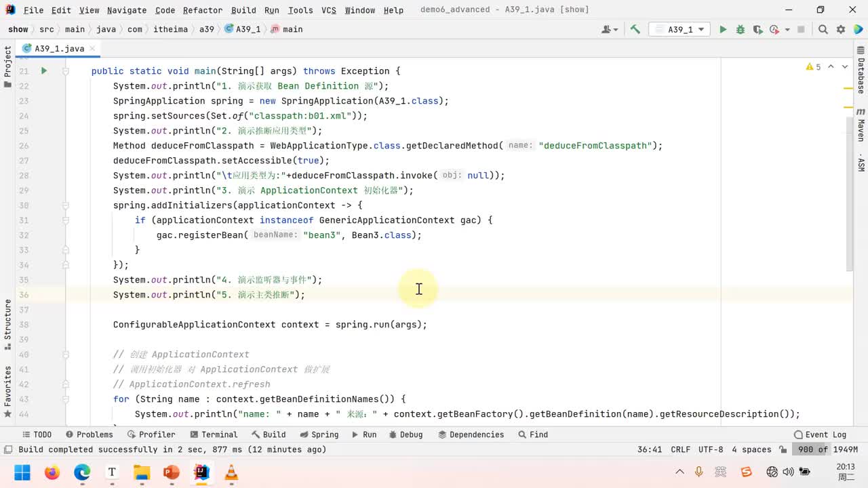Open the UTF-8 file encoding selector
868x488 pixels.
click(x=711, y=449)
